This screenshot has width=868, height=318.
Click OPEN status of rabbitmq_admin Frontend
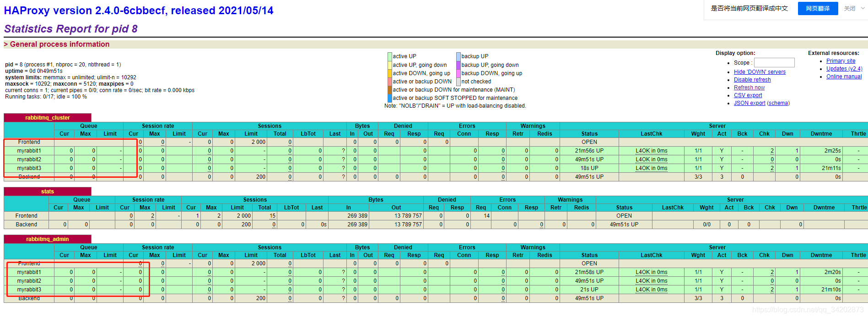(589, 263)
